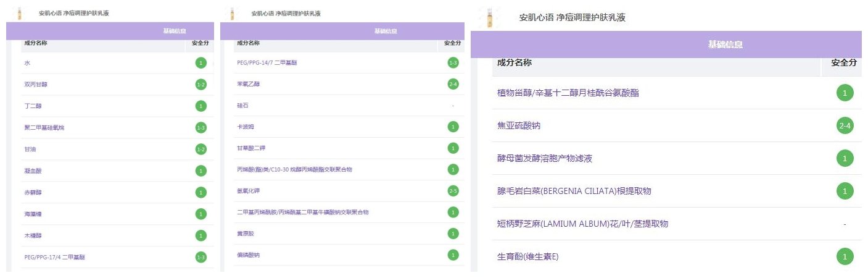Click the 1-3 badge for 聚二甲基硅氧烷
This screenshot has width=868, height=278.
click(200, 128)
